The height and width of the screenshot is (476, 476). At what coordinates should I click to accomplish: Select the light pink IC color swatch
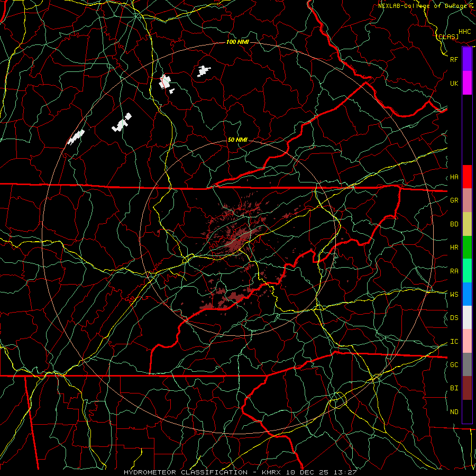467,341
